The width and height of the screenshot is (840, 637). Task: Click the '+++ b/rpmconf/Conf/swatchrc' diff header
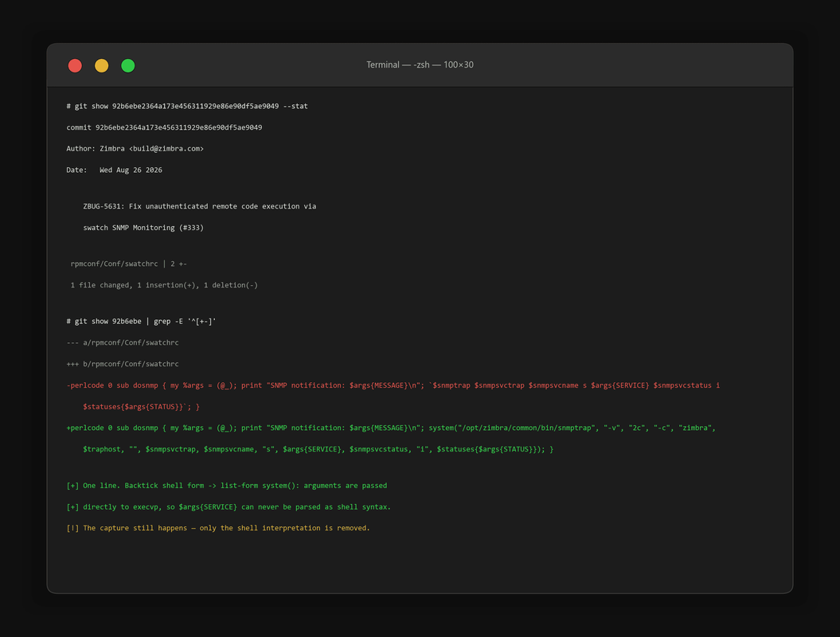[x=123, y=364]
